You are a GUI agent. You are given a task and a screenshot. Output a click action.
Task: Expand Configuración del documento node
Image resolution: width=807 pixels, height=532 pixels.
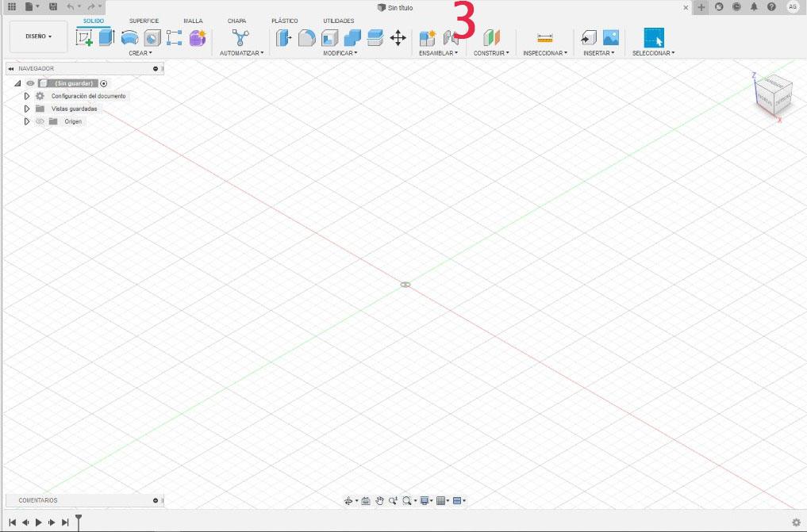[27, 96]
